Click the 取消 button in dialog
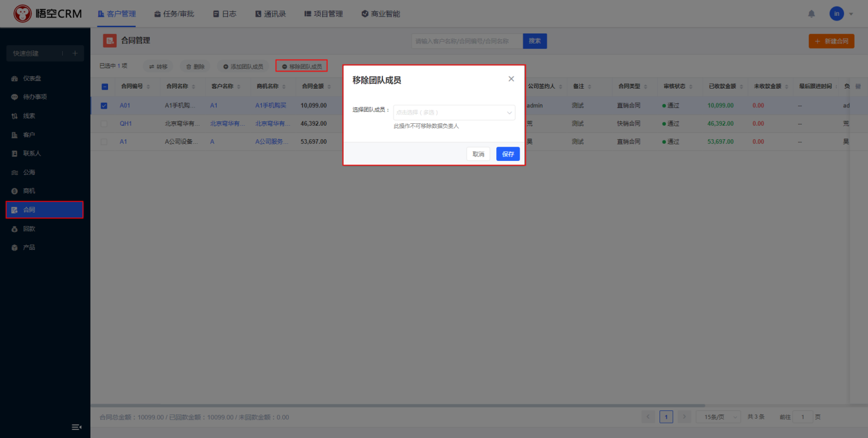The width and height of the screenshot is (868, 438). click(478, 154)
